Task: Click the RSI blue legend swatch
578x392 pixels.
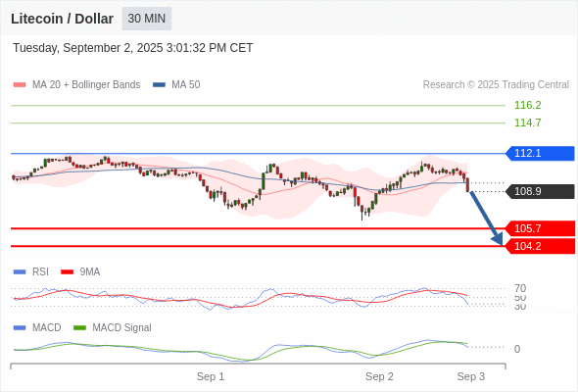Action: click(20, 272)
